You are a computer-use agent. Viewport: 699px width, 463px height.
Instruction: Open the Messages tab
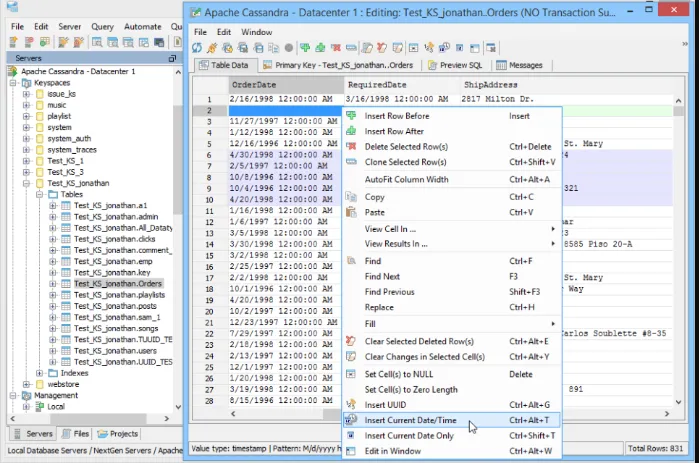click(519, 65)
